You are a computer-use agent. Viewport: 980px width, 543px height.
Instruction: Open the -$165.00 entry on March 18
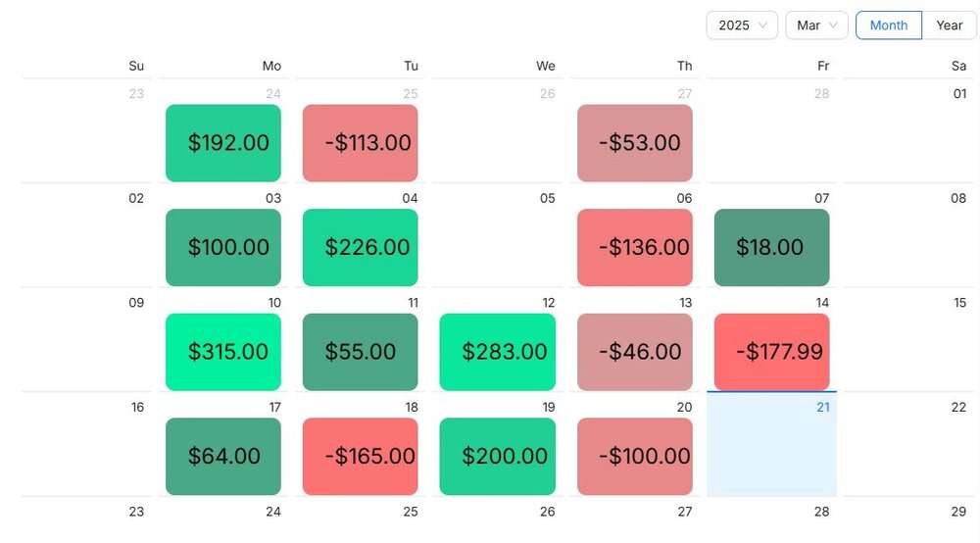(361, 456)
